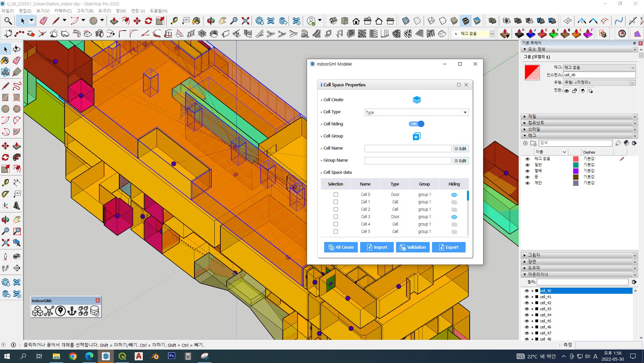Select the Eraser tool in top toolbar
Screen dimensions: 644x363
(x=43, y=21)
